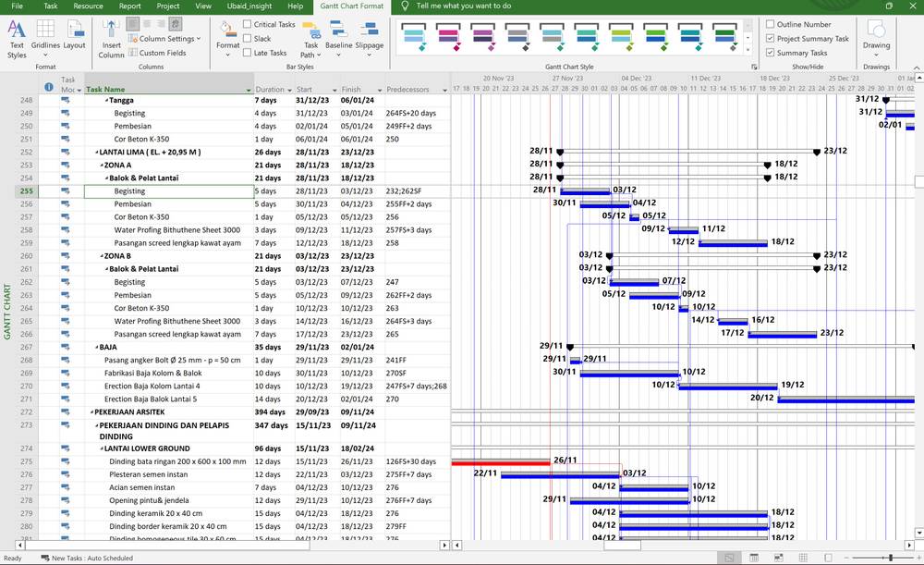Open Text Styles formatting dialog
924x565 pixels.
pos(16,37)
